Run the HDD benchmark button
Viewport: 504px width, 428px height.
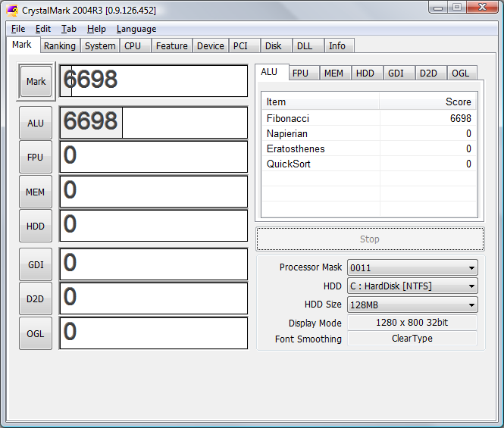36,226
